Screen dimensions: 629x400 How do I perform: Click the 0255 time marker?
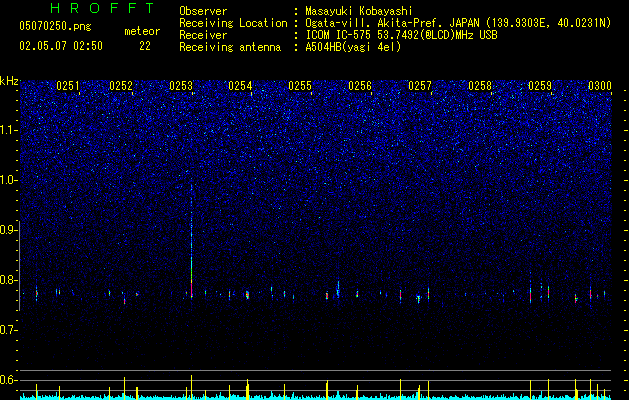300,86
